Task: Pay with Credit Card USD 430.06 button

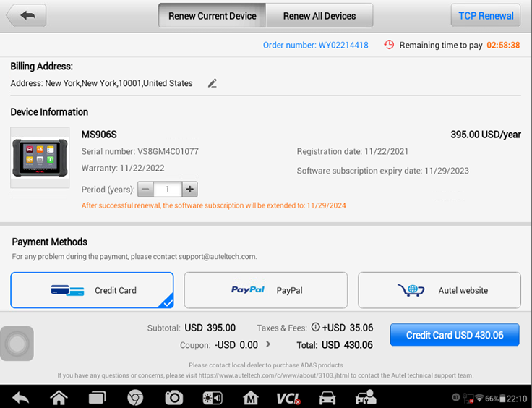Action: pyautogui.click(x=455, y=335)
